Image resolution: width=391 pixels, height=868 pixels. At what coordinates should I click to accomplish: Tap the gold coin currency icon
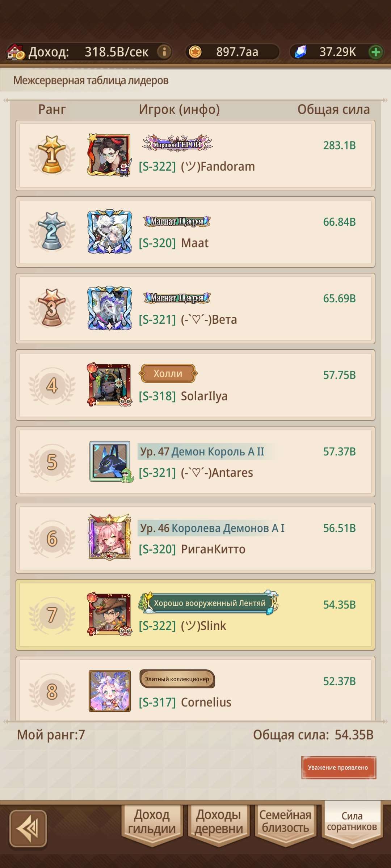(195, 52)
